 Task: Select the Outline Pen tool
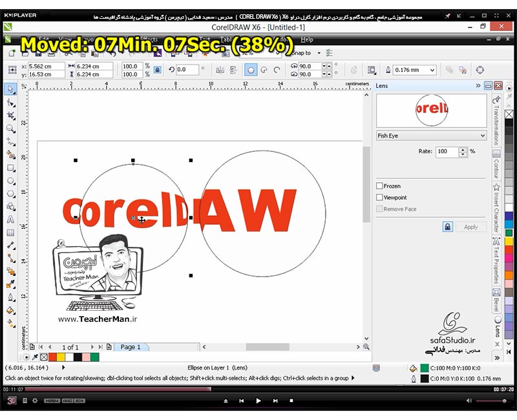10,297
